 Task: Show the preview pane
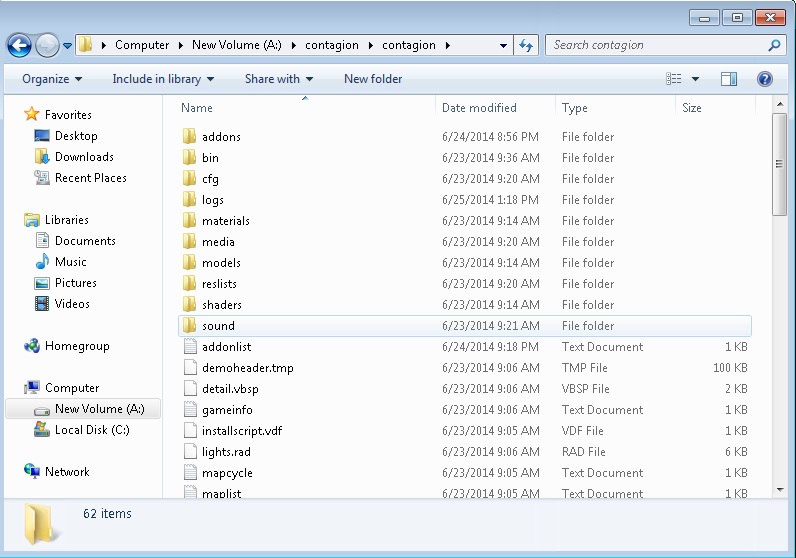coord(729,79)
